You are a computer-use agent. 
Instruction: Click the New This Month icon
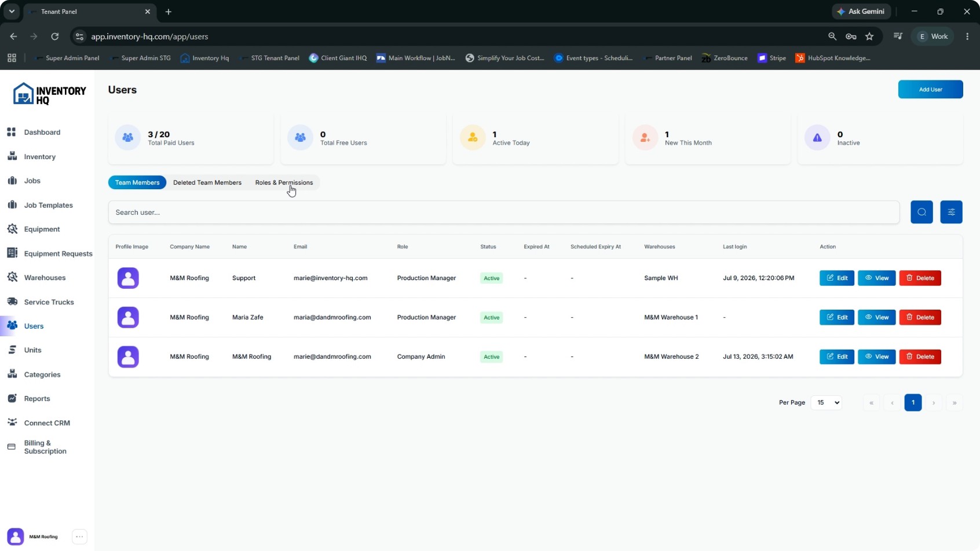click(645, 138)
